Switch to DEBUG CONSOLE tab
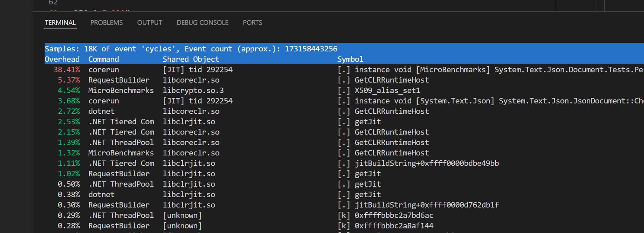The image size is (644, 233). 203,23
